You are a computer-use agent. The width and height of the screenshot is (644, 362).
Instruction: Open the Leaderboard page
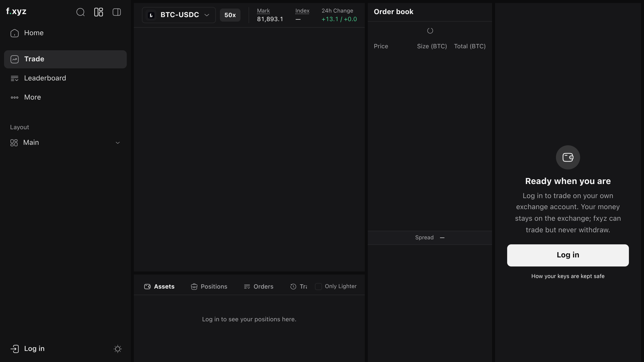pos(65,78)
